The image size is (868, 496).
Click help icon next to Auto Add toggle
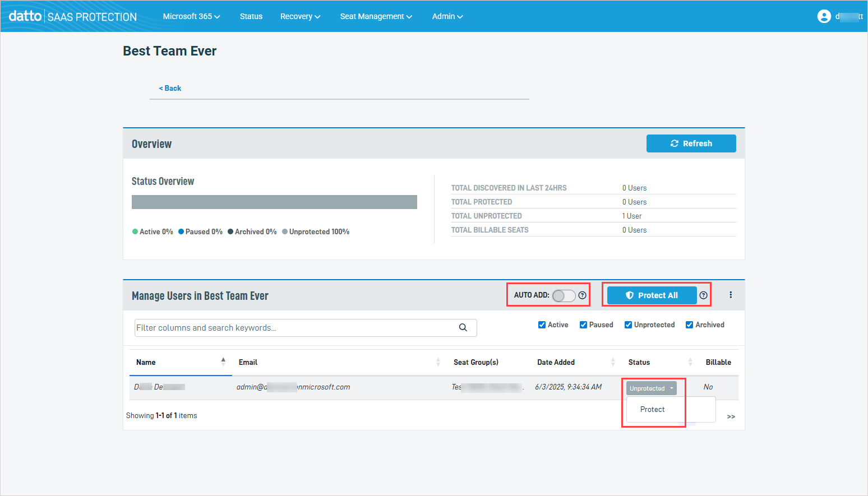583,295
